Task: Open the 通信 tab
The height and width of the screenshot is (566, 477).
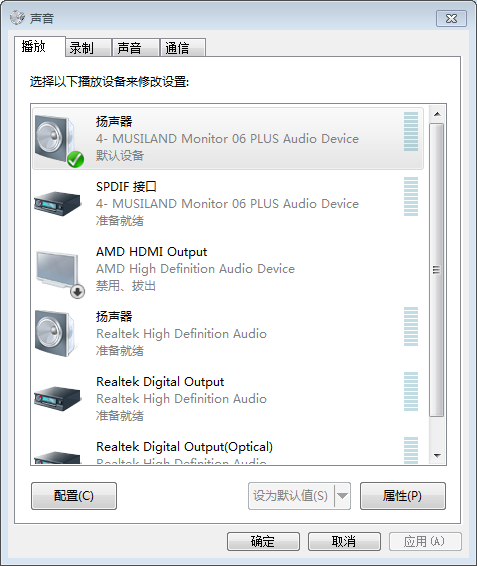Action: (183, 48)
